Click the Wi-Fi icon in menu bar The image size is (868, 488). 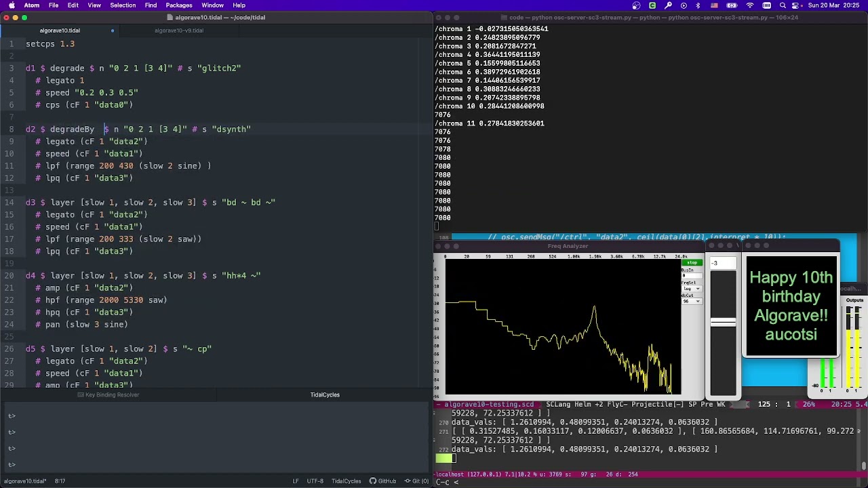point(750,5)
